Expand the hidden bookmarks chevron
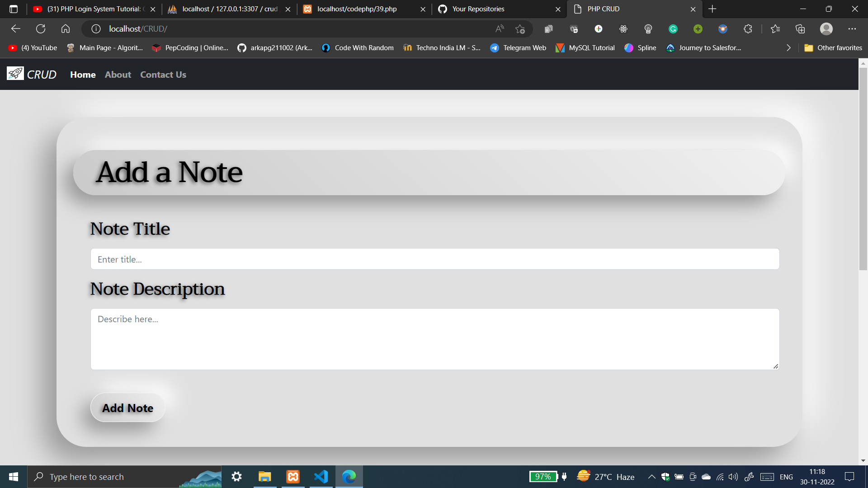The image size is (868, 488). tap(788, 48)
